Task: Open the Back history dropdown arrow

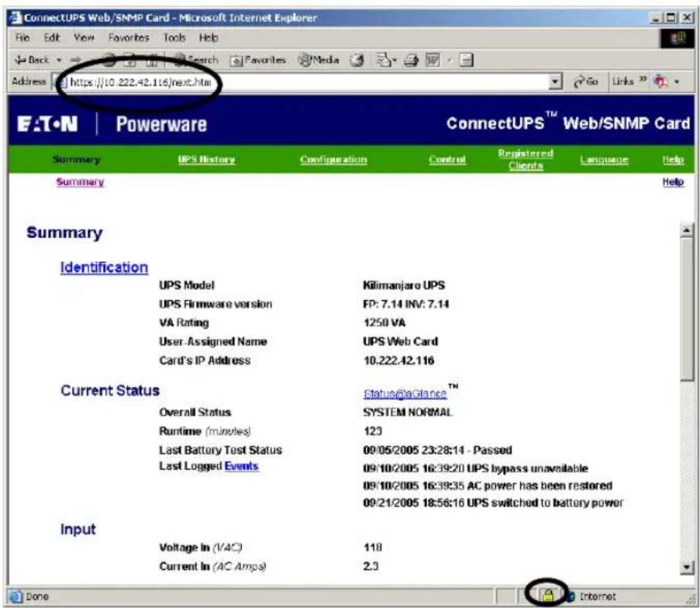Action: (59, 60)
